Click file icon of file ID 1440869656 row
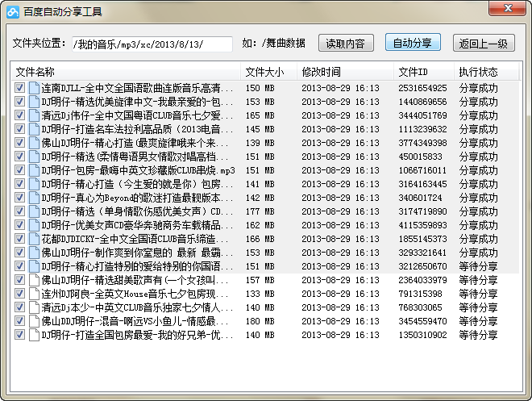 click(34, 102)
